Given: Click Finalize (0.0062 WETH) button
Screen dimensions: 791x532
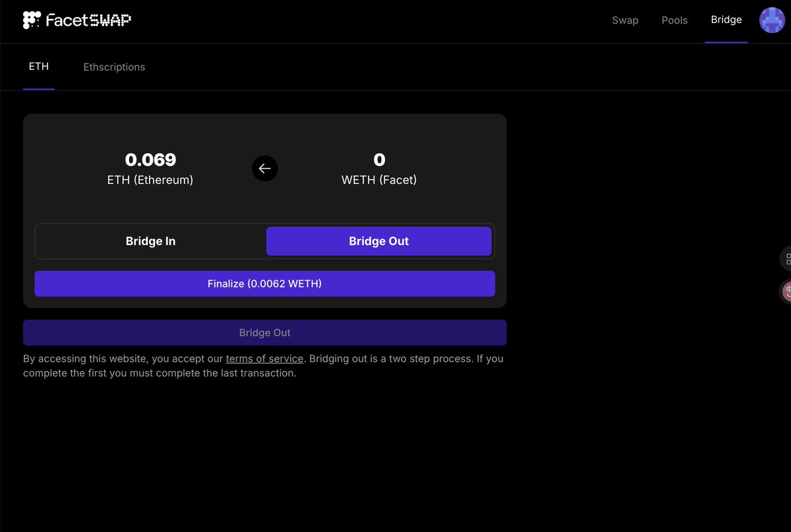Looking at the screenshot, I should click(265, 283).
